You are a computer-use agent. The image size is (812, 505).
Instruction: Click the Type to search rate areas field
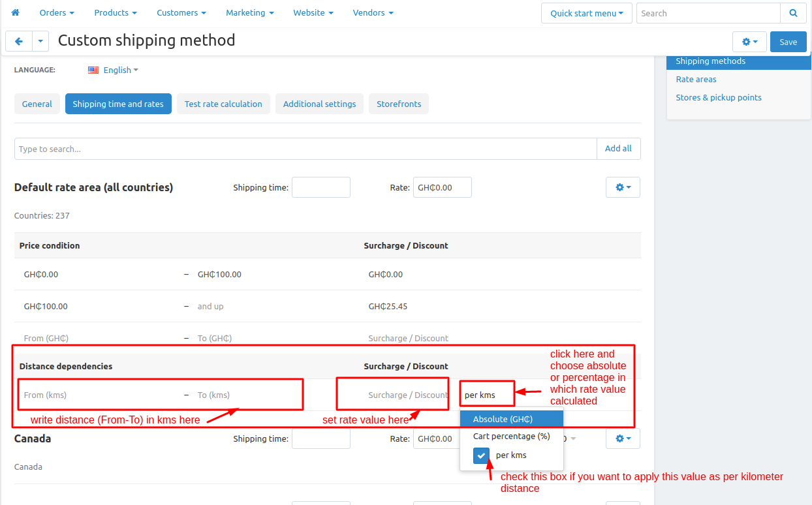(305, 149)
